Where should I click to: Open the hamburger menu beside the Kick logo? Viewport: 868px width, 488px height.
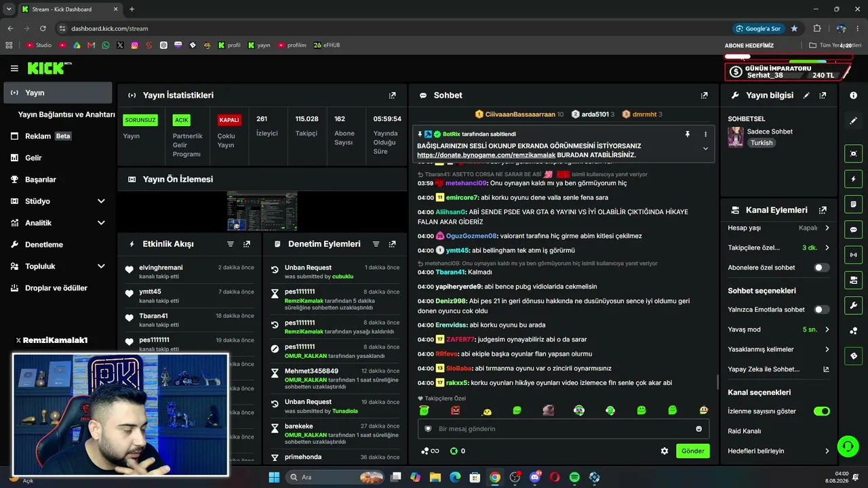(14, 68)
